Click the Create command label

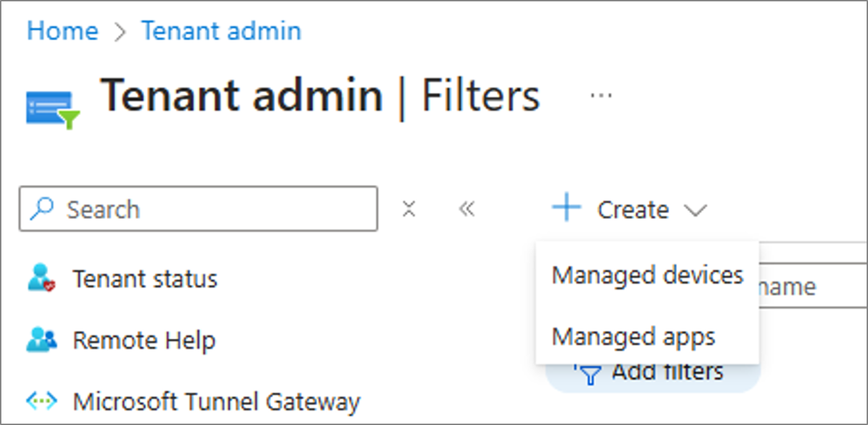click(x=633, y=209)
